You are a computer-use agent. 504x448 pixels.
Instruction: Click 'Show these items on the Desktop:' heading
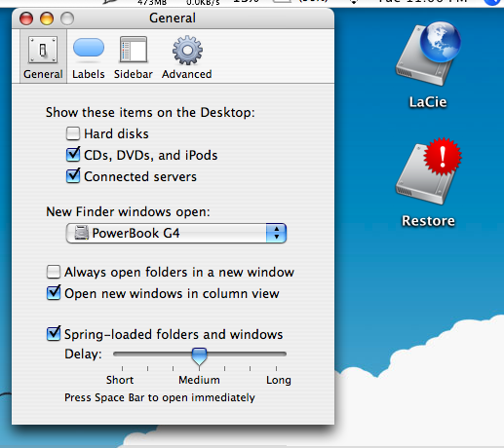pos(150,113)
